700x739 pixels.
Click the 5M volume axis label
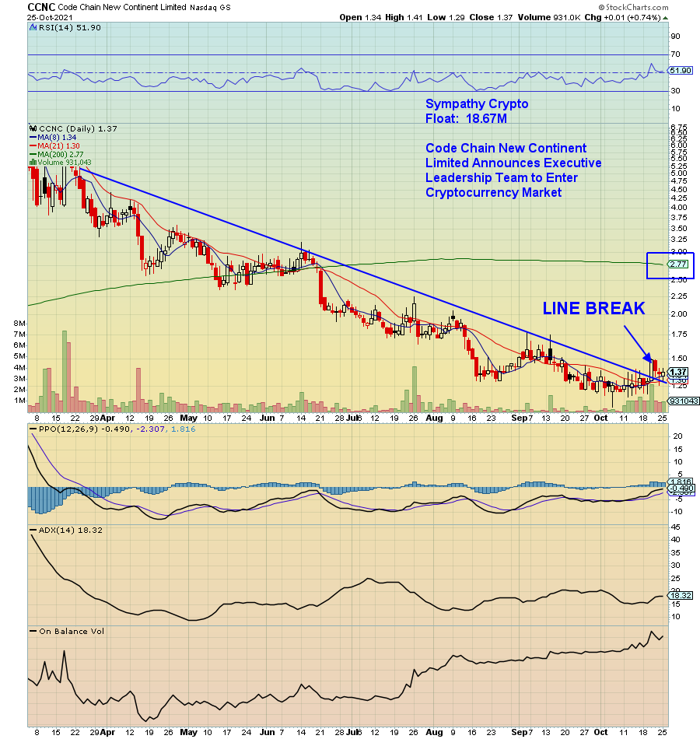(x=19, y=356)
